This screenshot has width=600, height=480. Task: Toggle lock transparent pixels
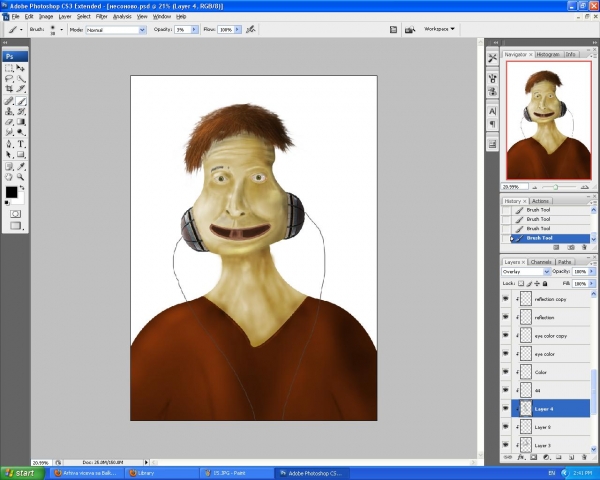pyautogui.click(x=521, y=284)
